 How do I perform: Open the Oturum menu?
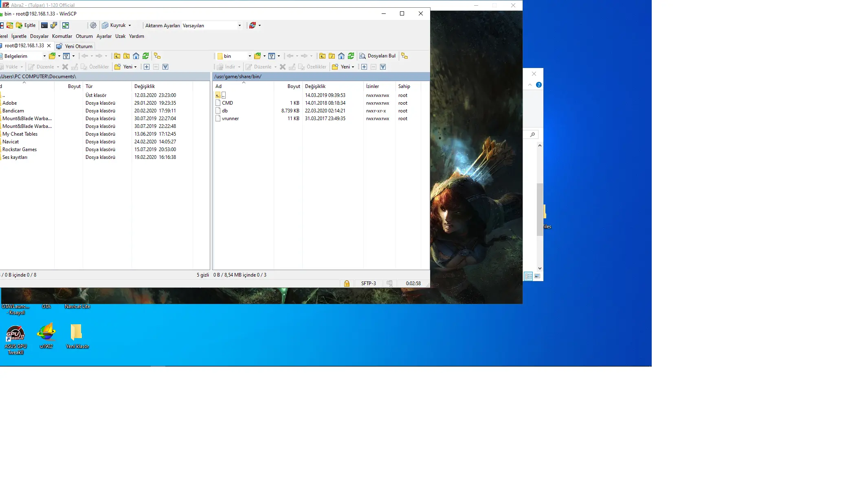[x=84, y=36]
